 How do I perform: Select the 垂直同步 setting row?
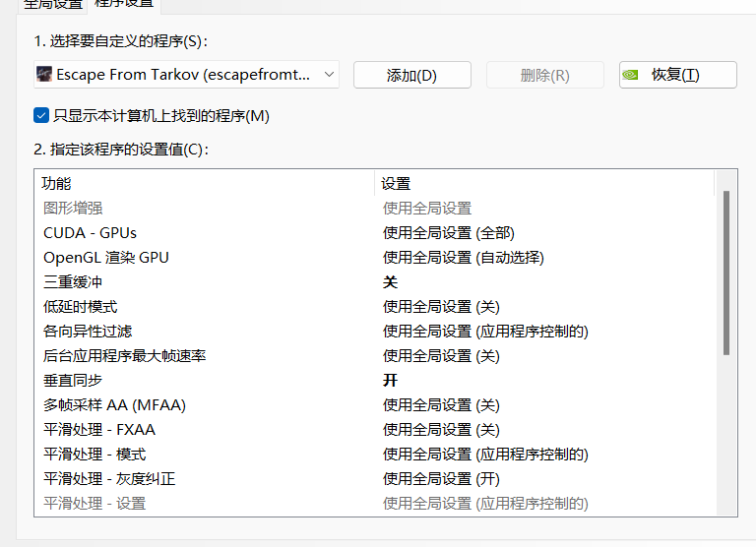click(x=73, y=381)
